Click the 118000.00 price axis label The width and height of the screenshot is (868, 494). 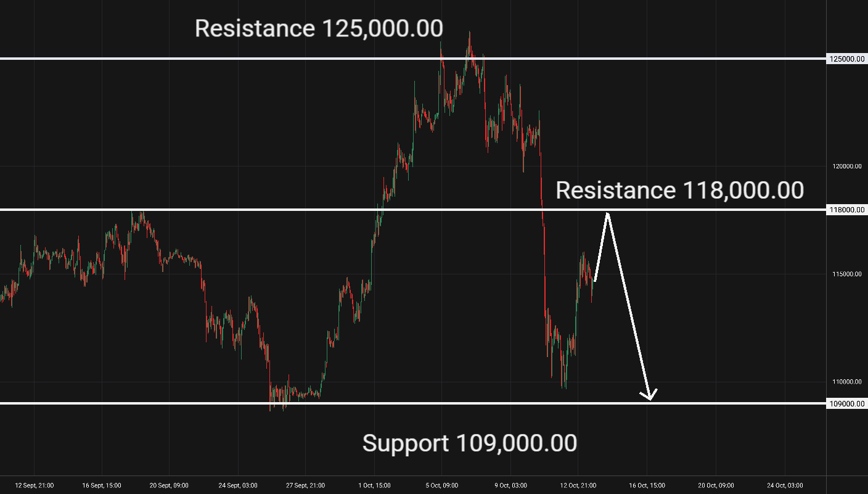click(847, 210)
